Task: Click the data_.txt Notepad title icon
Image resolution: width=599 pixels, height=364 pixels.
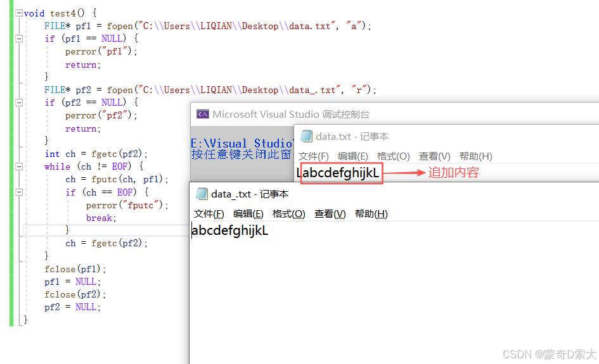Action: (202, 194)
